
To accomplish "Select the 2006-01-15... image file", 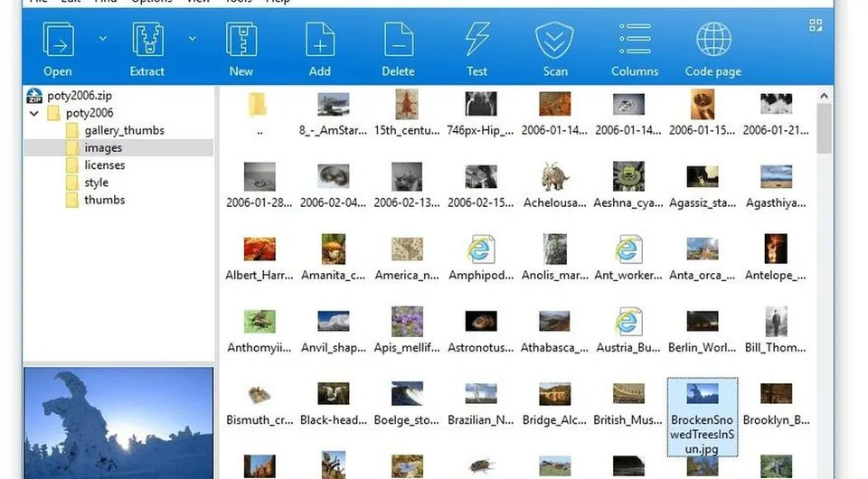I will click(x=702, y=113).
